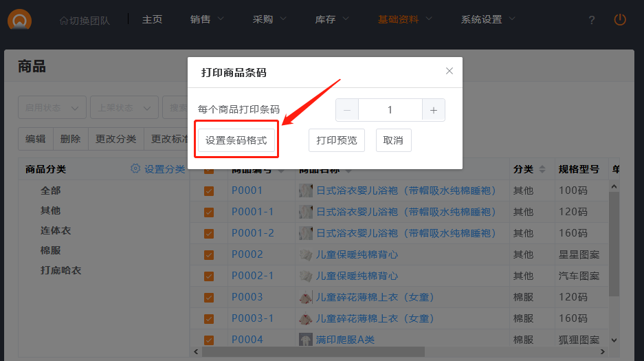
Task: Click the barcode quantity input field
Action: point(390,110)
